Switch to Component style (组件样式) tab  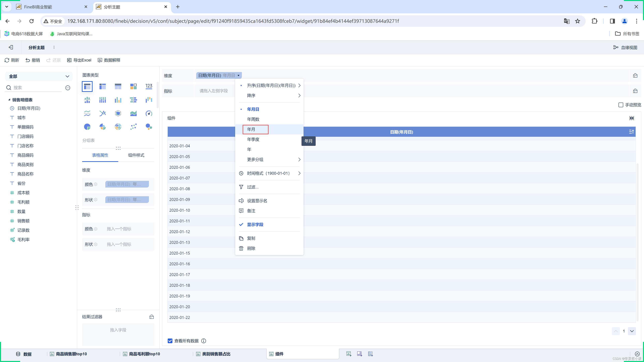(136, 155)
